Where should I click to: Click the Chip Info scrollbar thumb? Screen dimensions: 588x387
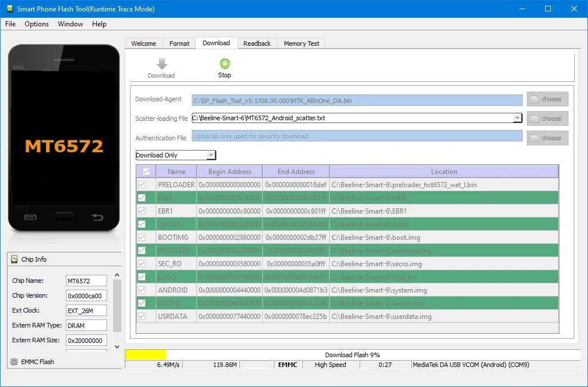pos(117,306)
